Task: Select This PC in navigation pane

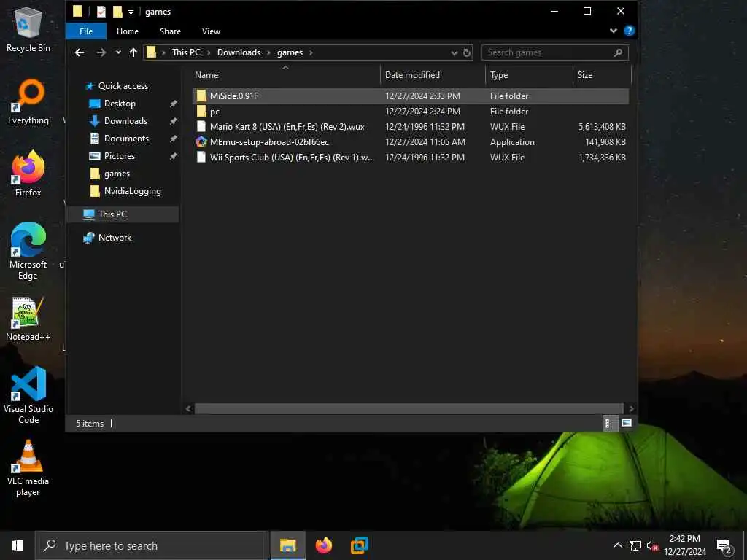Action: tap(123, 214)
